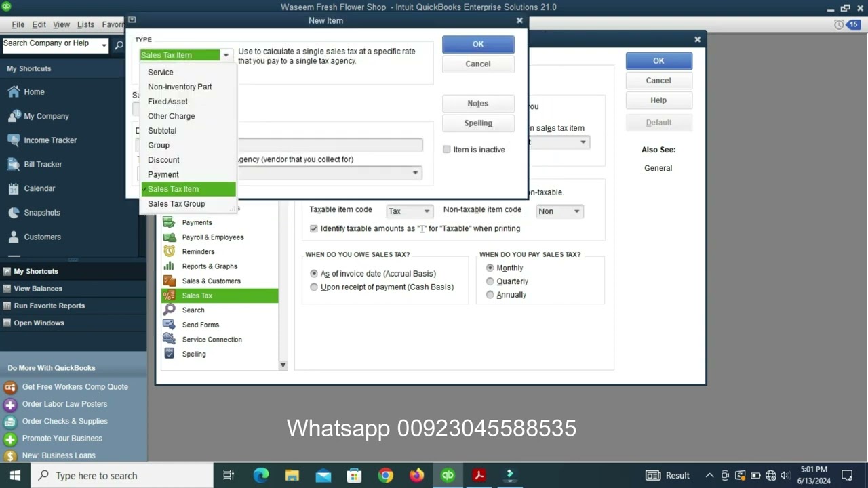Click the search magnifier icon beside company search
Image resolution: width=868 pixels, height=488 pixels.
[x=119, y=45]
